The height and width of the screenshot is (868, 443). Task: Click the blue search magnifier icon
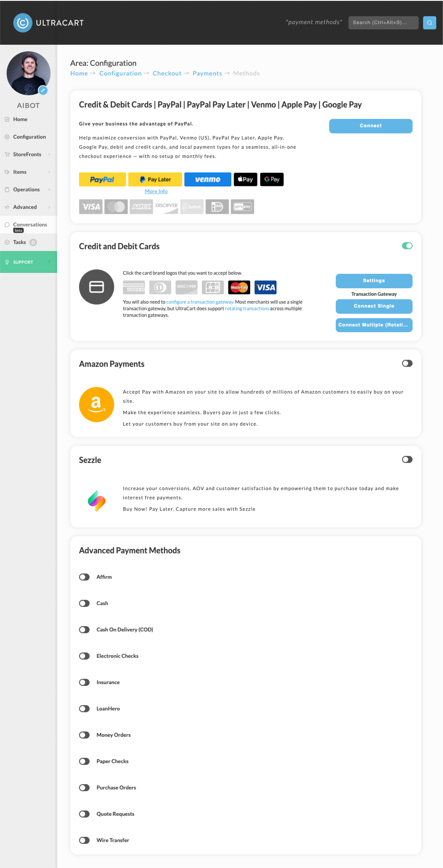(x=429, y=23)
